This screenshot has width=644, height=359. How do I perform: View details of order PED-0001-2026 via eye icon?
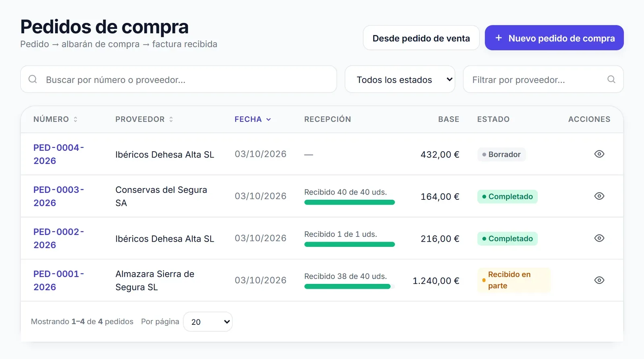point(599,280)
